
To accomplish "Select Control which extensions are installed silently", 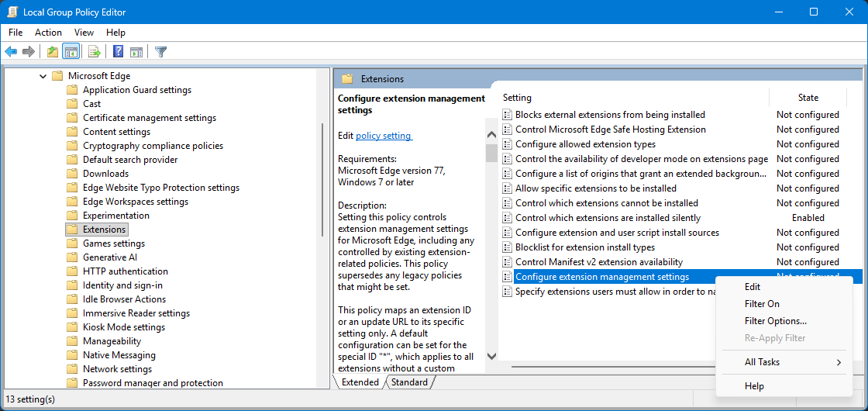I will [x=608, y=218].
